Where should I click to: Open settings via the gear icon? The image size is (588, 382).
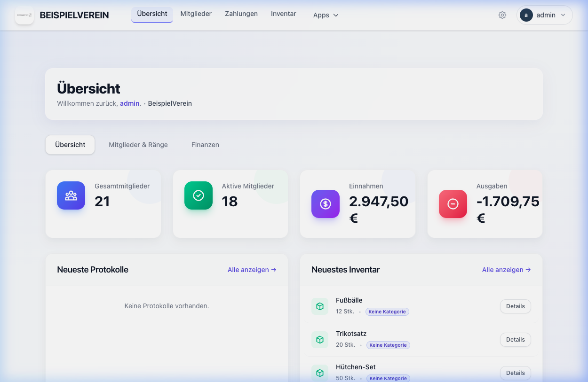tap(502, 15)
